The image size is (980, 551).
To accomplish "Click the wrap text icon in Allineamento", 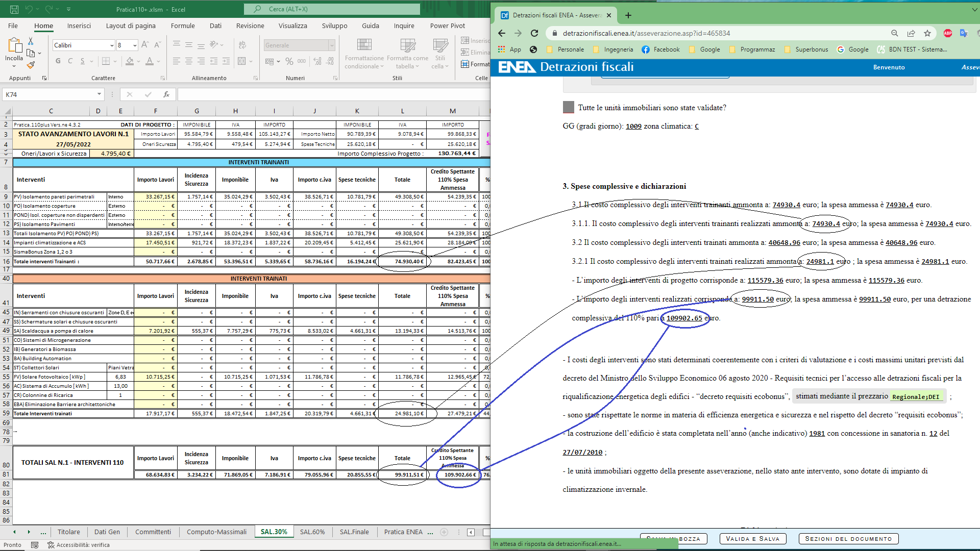I will pyautogui.click(x=241, y=44).
